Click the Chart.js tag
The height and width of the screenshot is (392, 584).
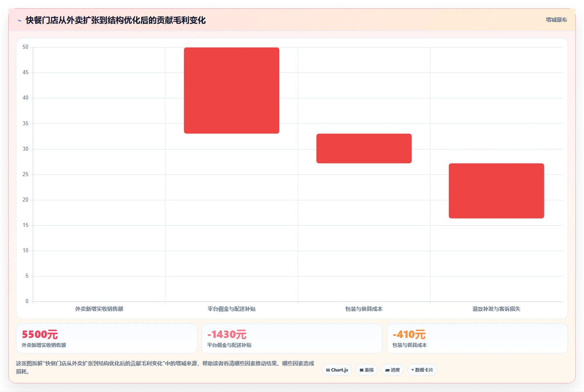337,370
